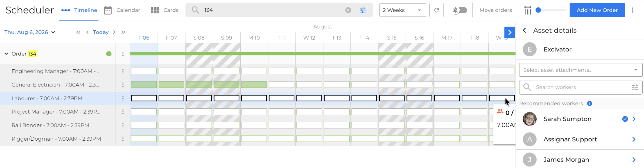The height and width of the screenshot is (168, 644).
Task: Open the top-right more options menu
Action: pyautogui.click(x=633, y=10)
